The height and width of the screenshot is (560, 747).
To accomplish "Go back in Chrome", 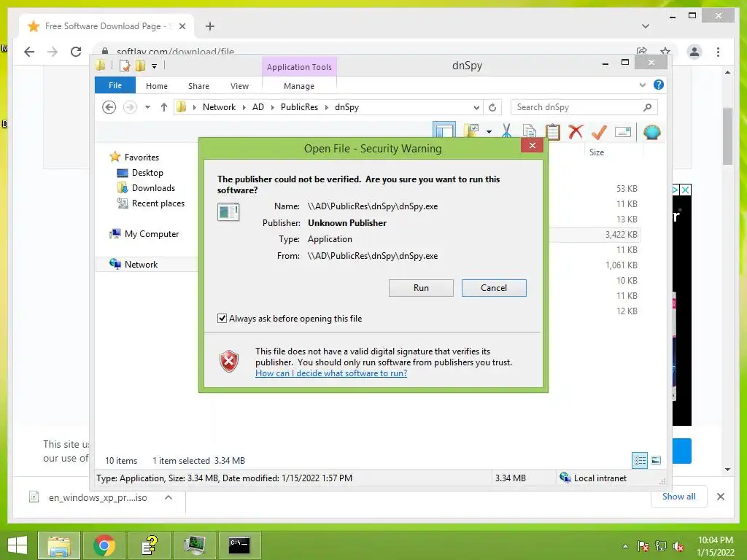I will pos(29,52).
